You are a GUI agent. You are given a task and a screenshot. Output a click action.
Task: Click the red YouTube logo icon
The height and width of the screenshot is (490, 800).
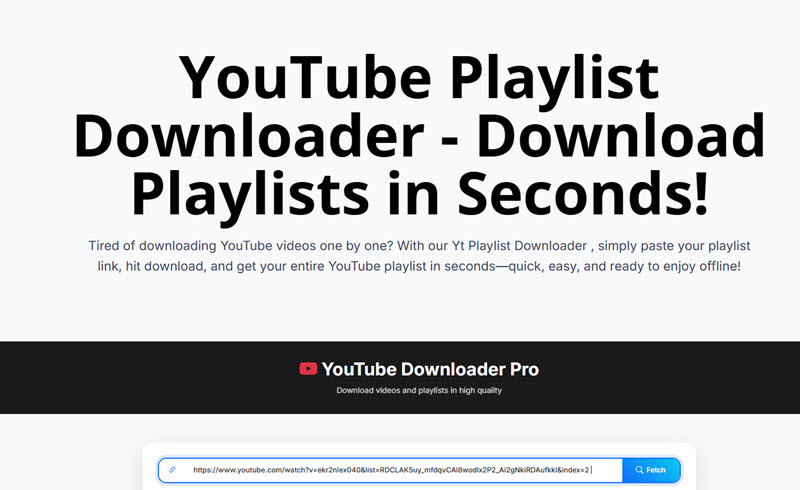point(308,369)
